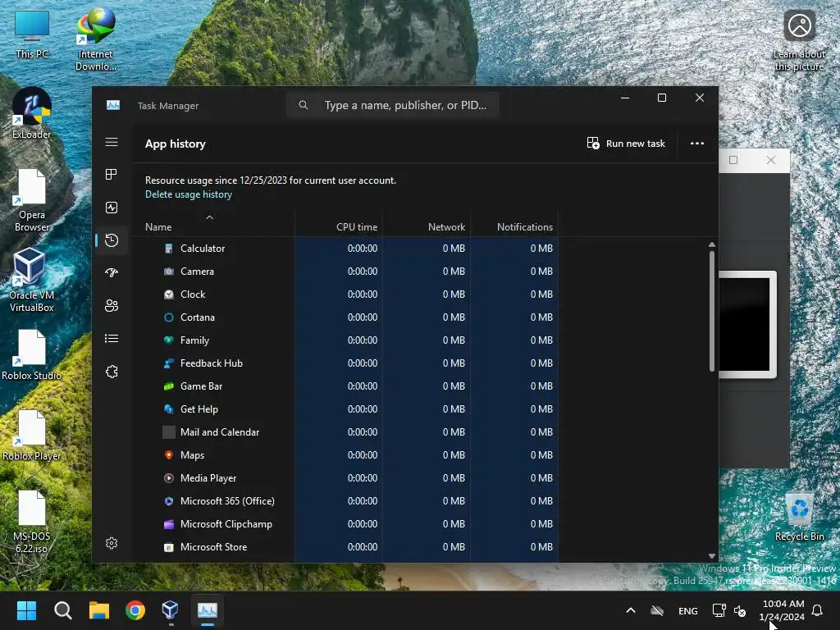Focus the Task Manager search field
The width and height of the screenshot is (840, 630).
pyautogui.click(x=393, y=105)
